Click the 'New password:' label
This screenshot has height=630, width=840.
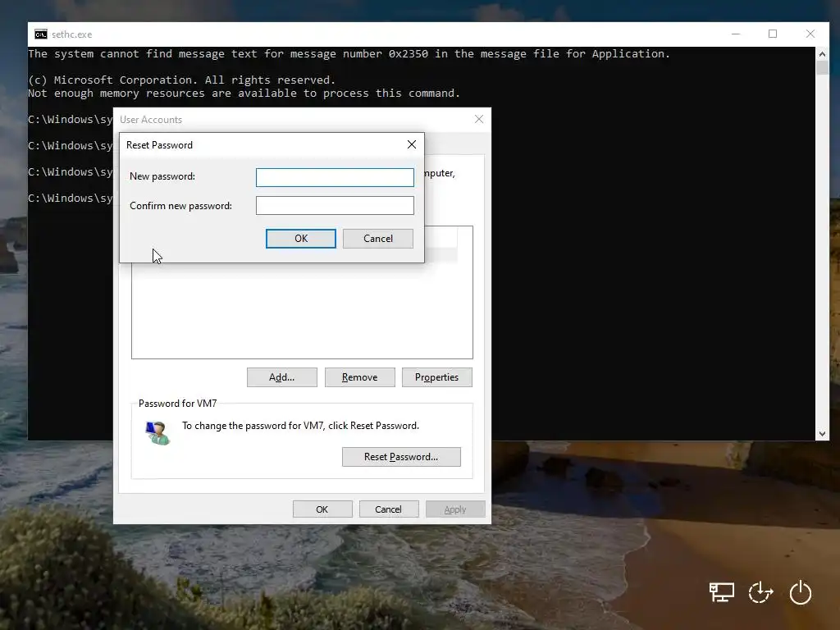[x=162, y=176]
